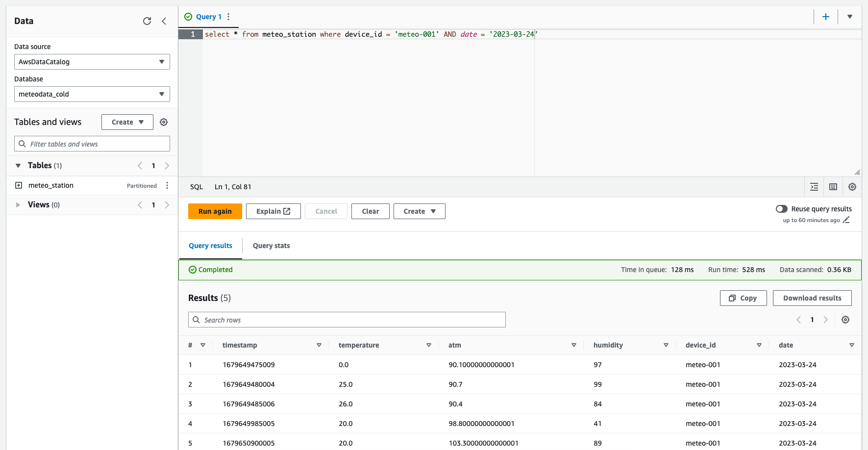Viewport: 868px width, 450px height.
Task: Sort by humidity column
Action: click(666, 345)
